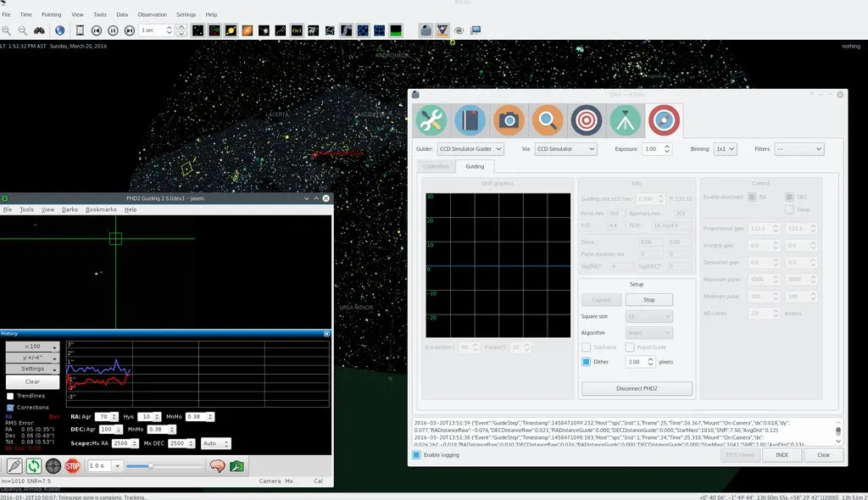Toggle Trendlines checkbox in PHD2 History

10,396
